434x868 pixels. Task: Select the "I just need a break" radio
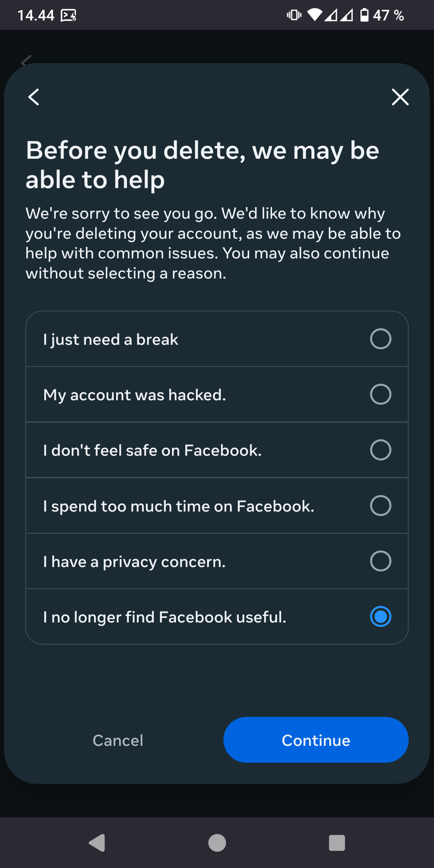(x=380, y=339)
